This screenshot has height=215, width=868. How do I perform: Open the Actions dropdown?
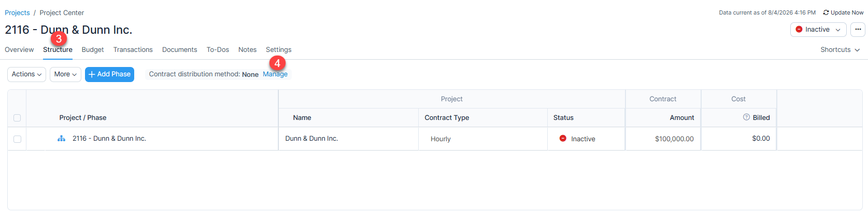[x=26, y=74]
